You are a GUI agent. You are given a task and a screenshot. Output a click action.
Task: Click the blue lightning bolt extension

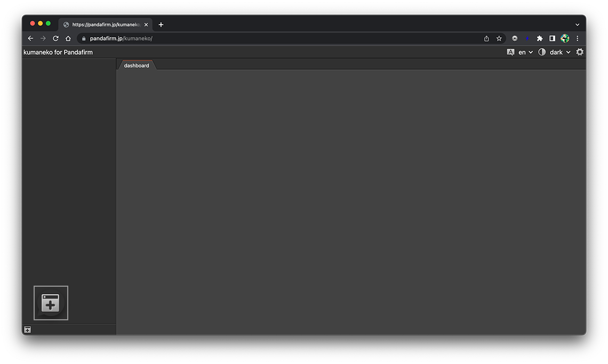coord(527,38)
